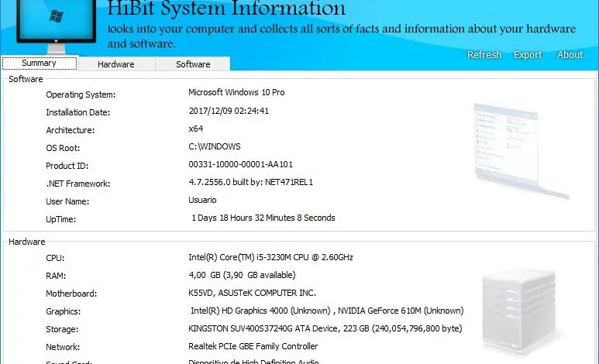
Task: Select the '4.7.2556.0 built by: NET471REL1' value
Action: click(250, 182)
